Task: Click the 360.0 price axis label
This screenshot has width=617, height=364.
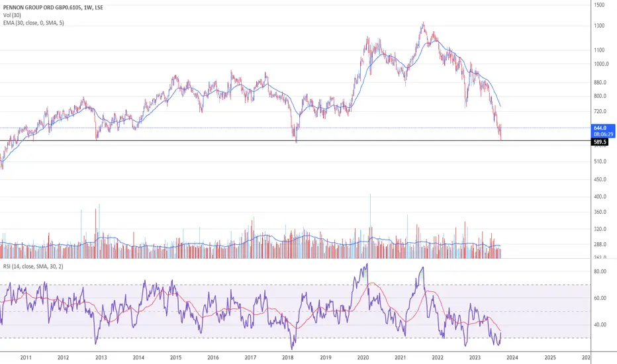Action: coord(600,212)
